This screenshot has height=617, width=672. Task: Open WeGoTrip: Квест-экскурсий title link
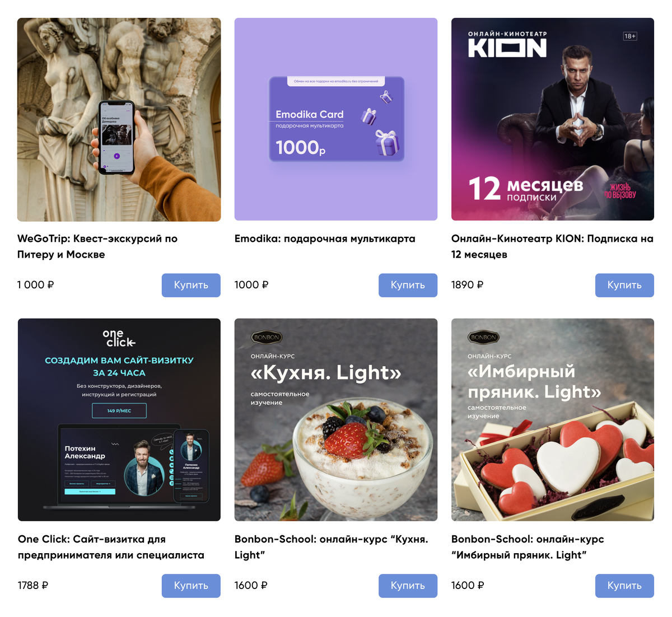point(97,246)
